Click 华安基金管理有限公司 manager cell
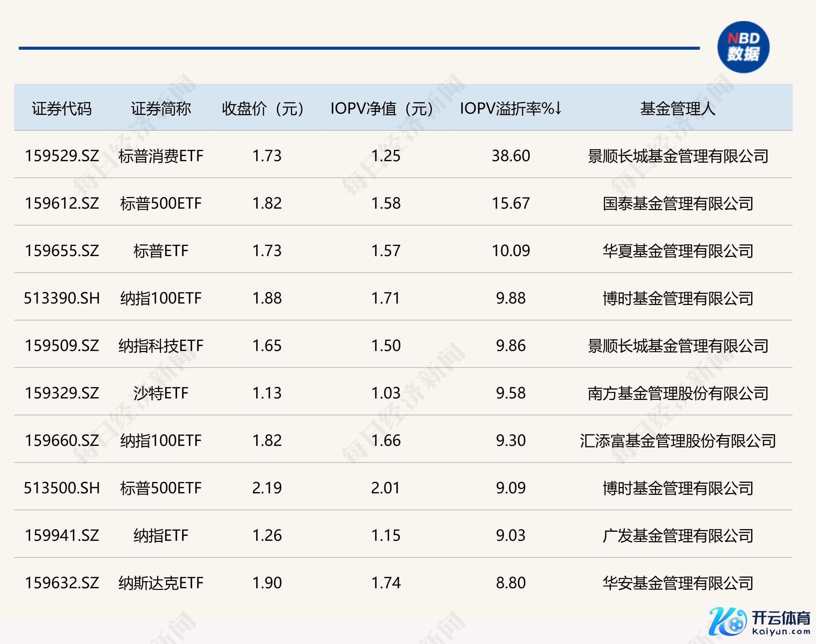The width and height of the screenshot is (816, 644). click(678, 583)
